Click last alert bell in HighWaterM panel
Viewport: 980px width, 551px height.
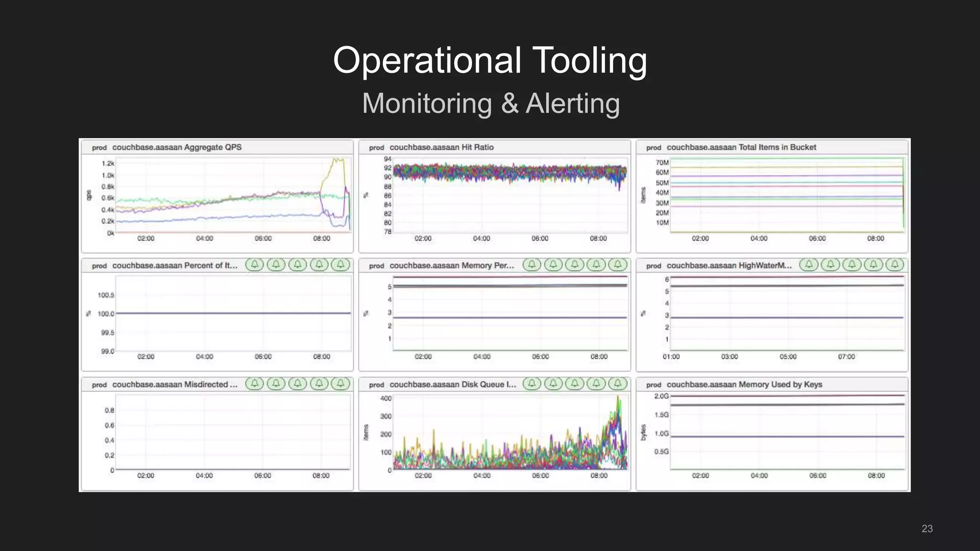pos(895,264)
